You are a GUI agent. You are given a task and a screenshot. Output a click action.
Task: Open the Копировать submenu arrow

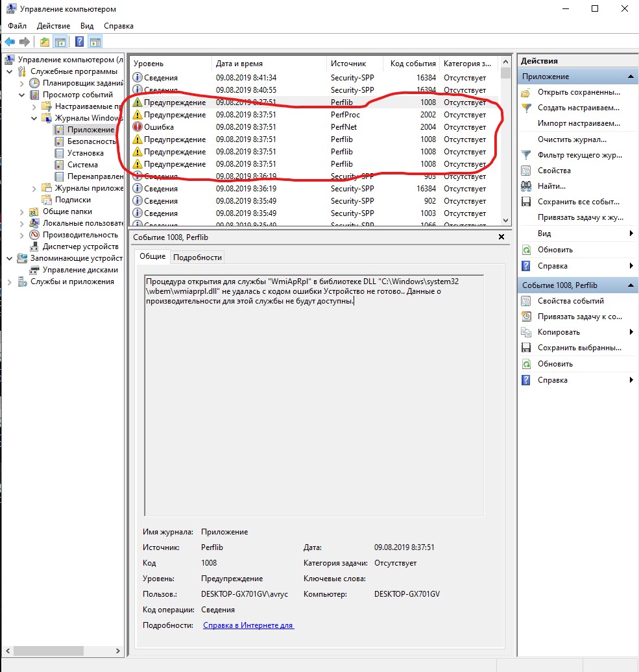point(631,332)
